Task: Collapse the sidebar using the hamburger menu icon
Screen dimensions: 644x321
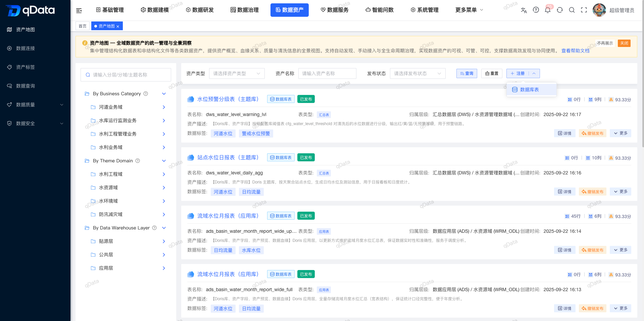Action: (x=79, y=10)
